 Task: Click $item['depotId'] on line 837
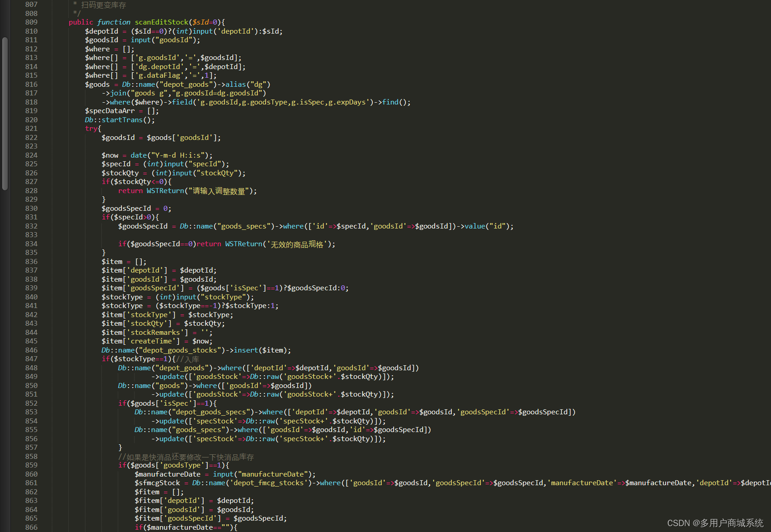tap(135, 270)
